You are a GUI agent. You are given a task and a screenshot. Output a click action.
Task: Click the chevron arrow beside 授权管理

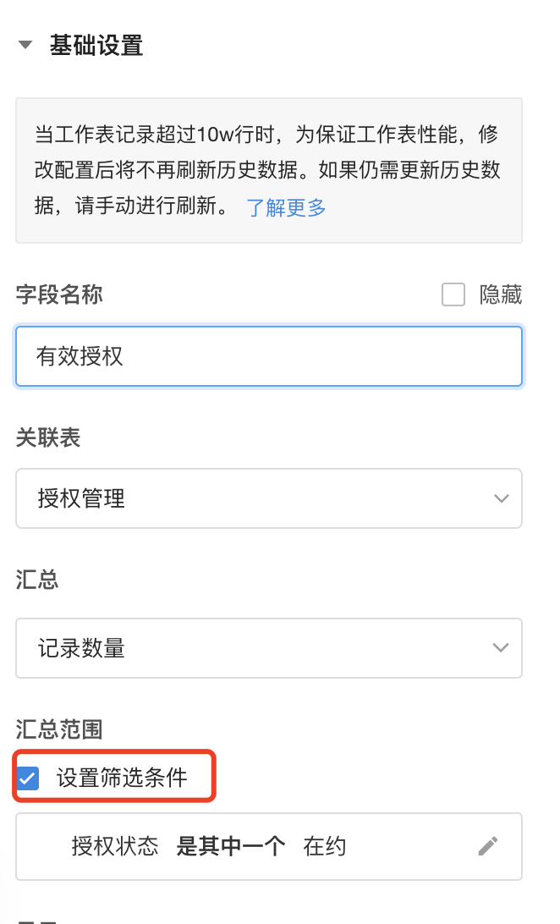click(x=501, y=498)
